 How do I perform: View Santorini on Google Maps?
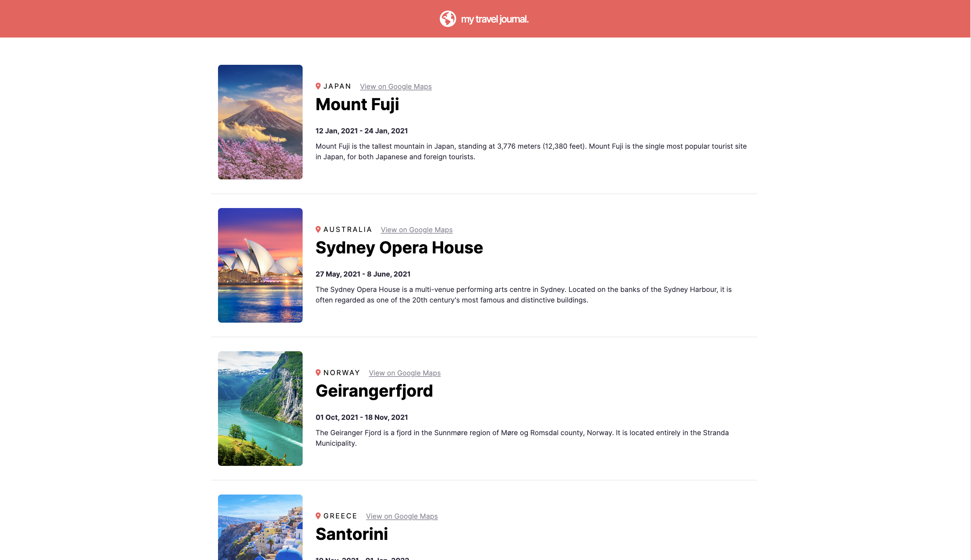(402, 516)
